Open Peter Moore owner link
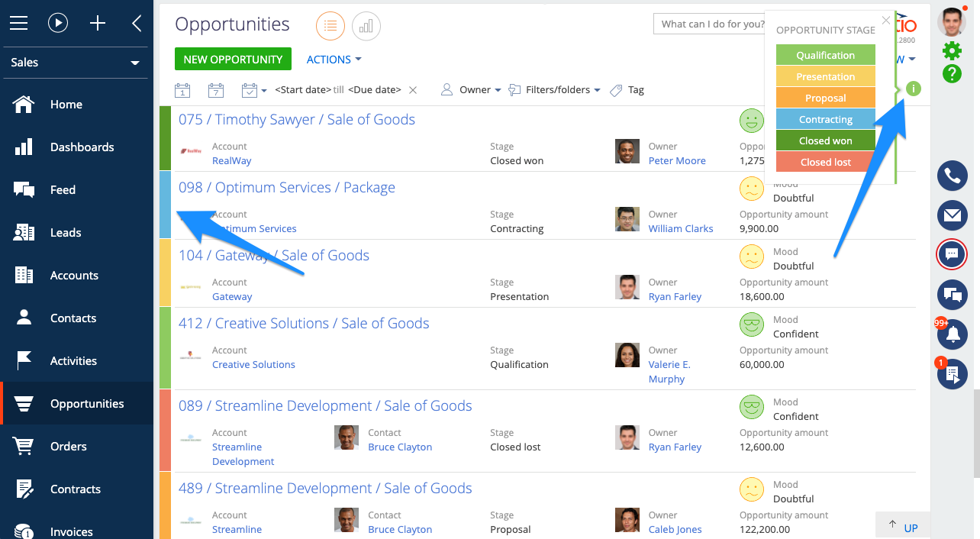The width and height of the screenshot is (980, 539). (676, 161)
